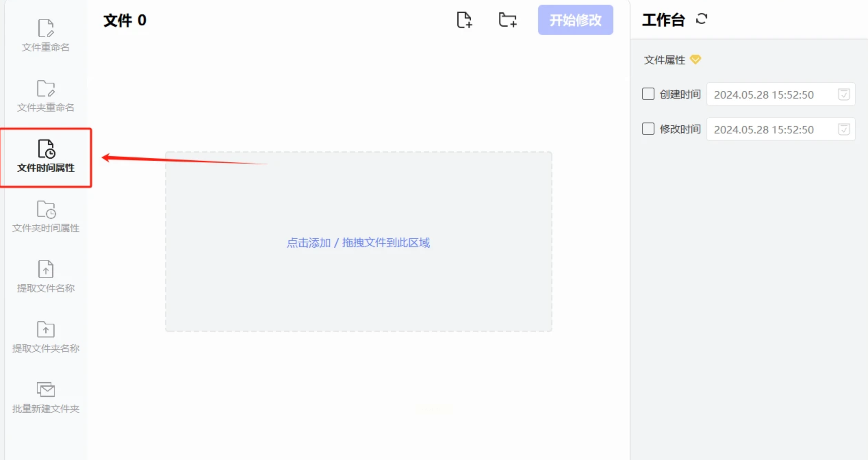
Task: Click the 文件夹时间属性 sidebar label
Action: tap(46, 228)
